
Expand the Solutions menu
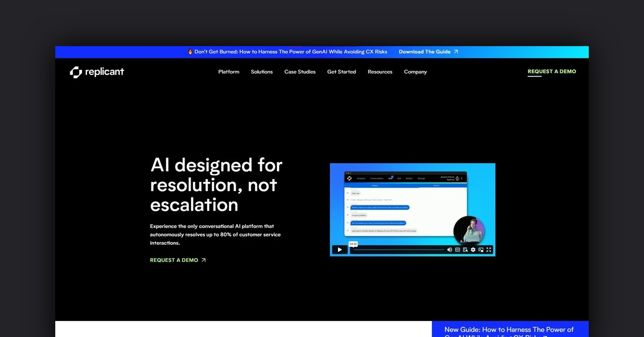click(261, 72)
